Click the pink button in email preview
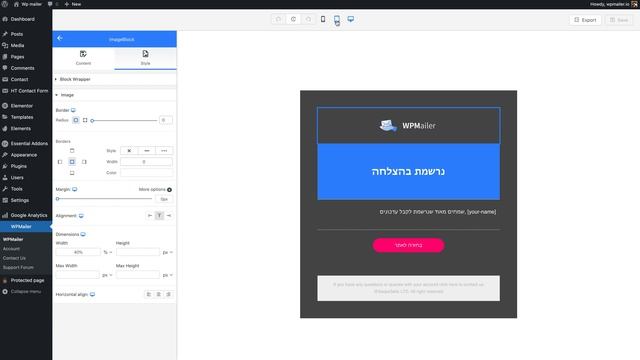Image resolution: width=640 pixels, height=360 pixels. (408, 245)
